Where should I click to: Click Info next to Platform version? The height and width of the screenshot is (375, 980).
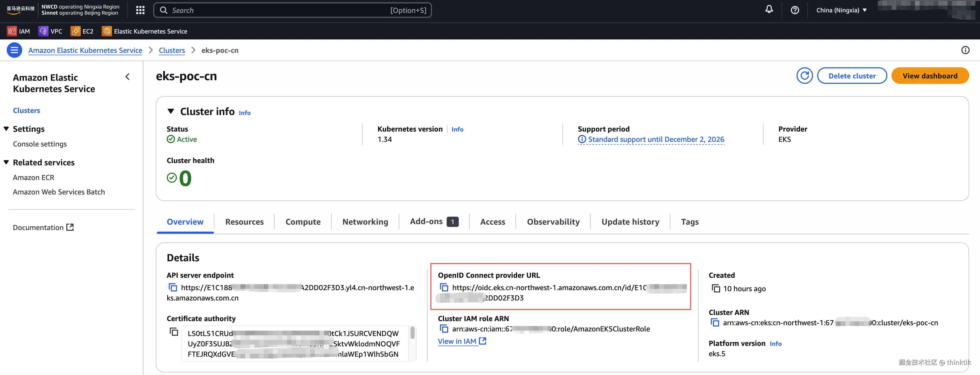pyautogui.click(x=775, y=344)
